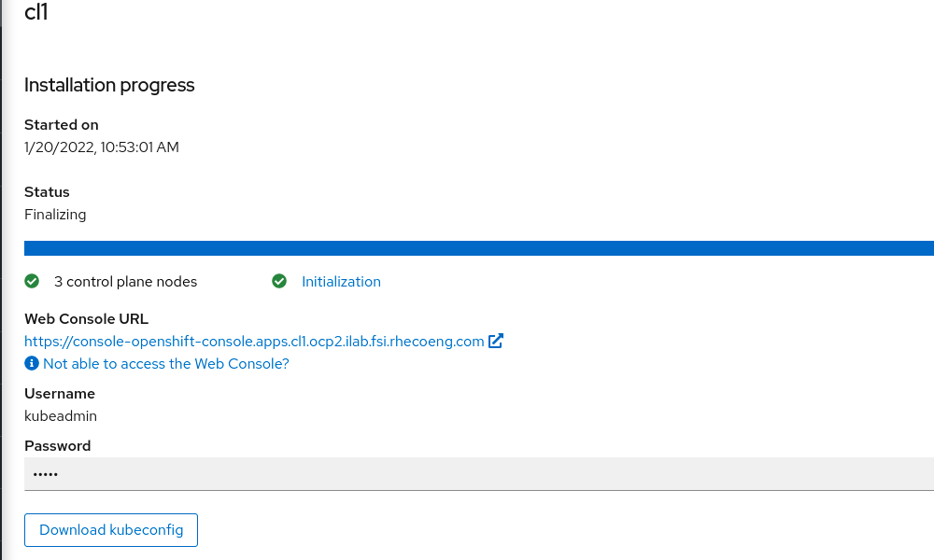The image size is (934, 560).
Task: Click 'Not able to access the Web Console?'
Action: tap(165, 364)
